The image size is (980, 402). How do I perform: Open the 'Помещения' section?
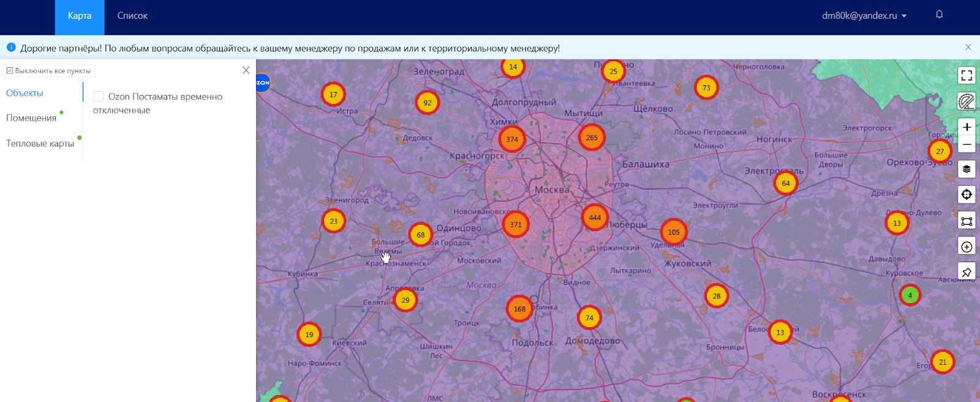31,118
